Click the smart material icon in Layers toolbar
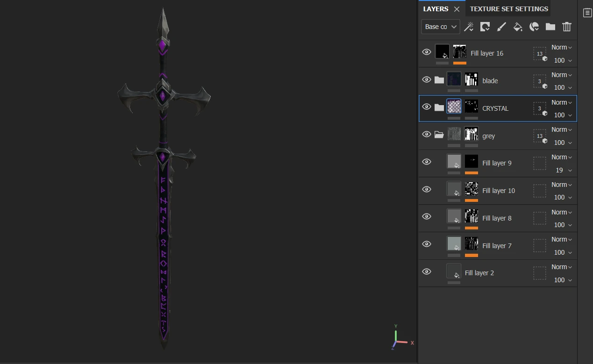 click(x=534, y=27)
